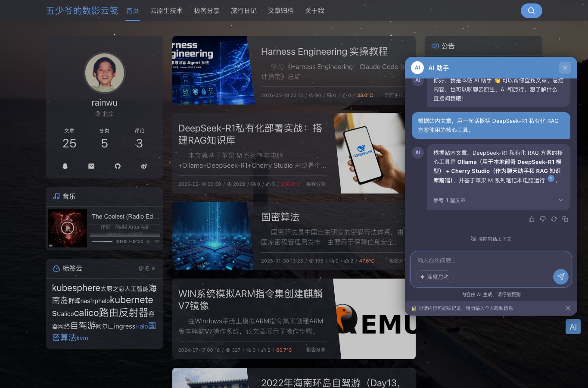Regenerate the AI answer with refresh icon
Screen dimensions: 588x388
(x=554, y=219)
